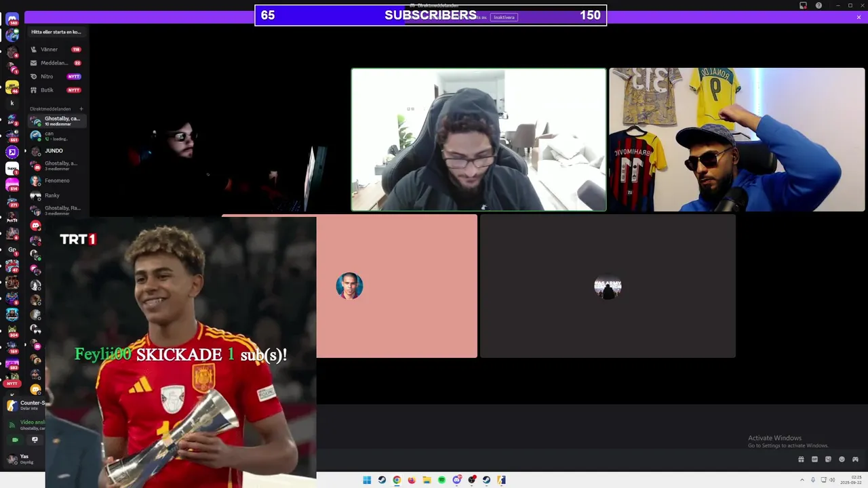Open the sticker picker icon

(x=828, y=459)
